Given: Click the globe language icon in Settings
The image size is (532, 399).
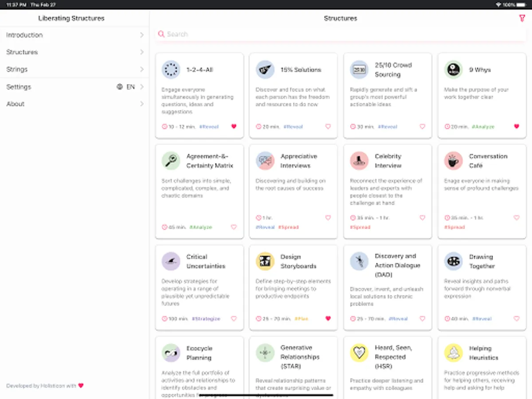Looking at the screenshot, I should [x=120, y=87].
